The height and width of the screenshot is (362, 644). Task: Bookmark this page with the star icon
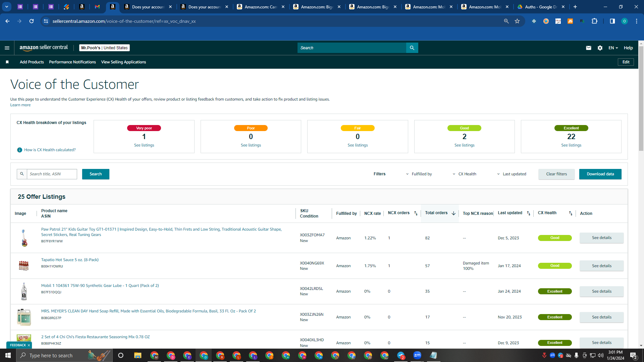[517, 21]
